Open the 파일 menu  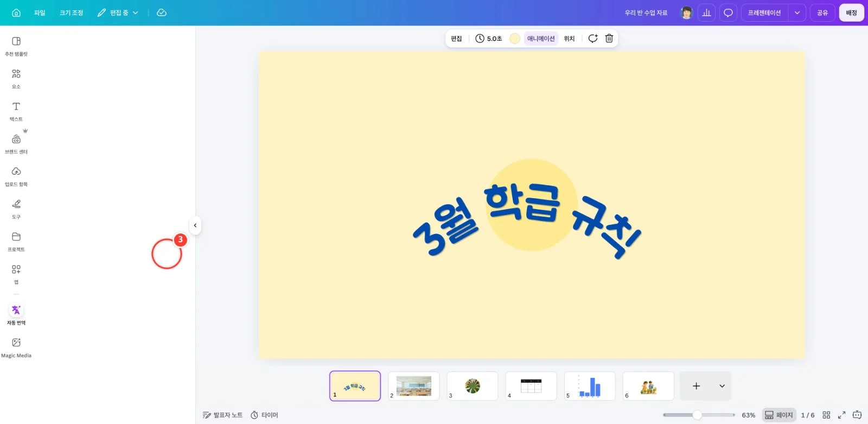pyautogui.click(x=40, y=12)
